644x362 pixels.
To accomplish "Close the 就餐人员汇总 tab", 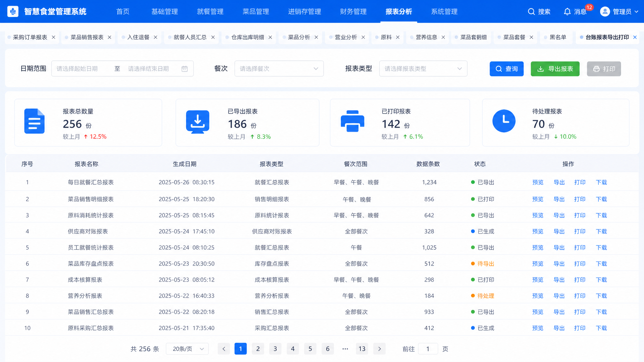I will click(213, 37).
